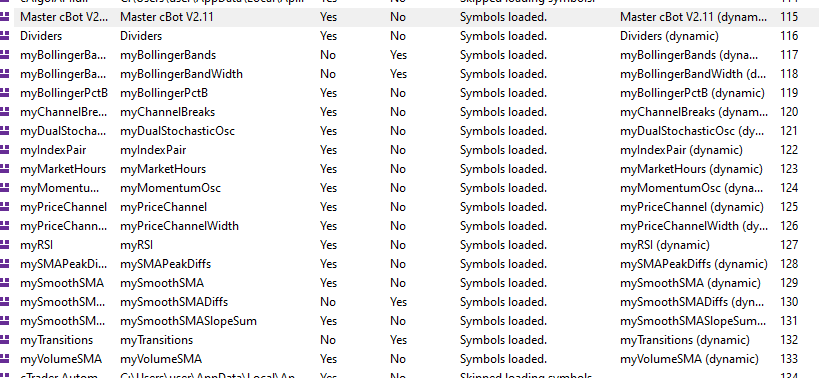Select the module icon next to myMarketHours

(x=5, y=169)
